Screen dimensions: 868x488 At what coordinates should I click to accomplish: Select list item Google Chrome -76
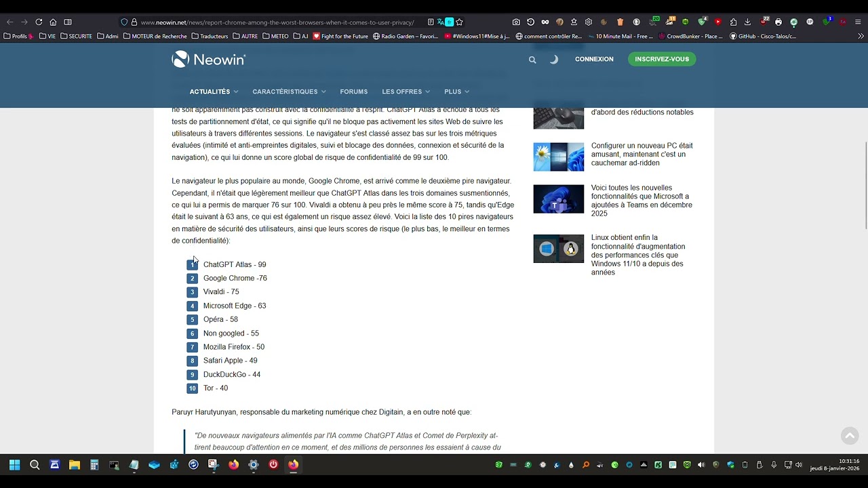pyautogui.click(x=235, y=278)
